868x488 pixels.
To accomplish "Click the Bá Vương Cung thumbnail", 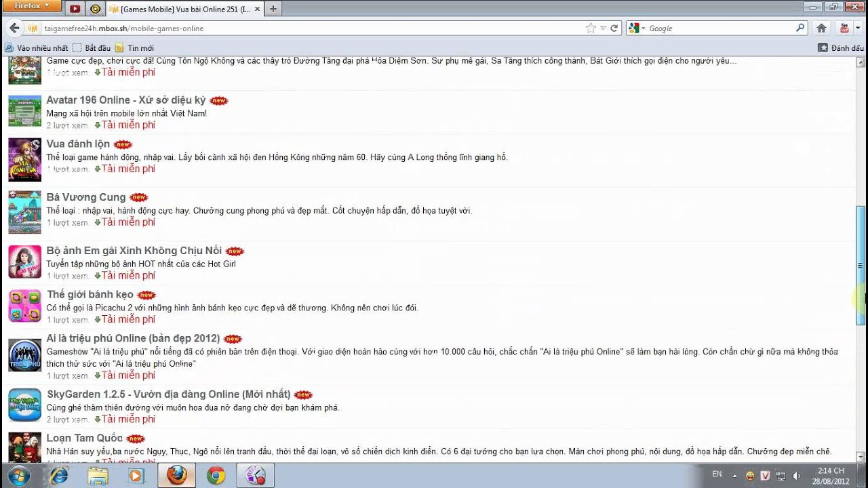I will pos(24,213).
